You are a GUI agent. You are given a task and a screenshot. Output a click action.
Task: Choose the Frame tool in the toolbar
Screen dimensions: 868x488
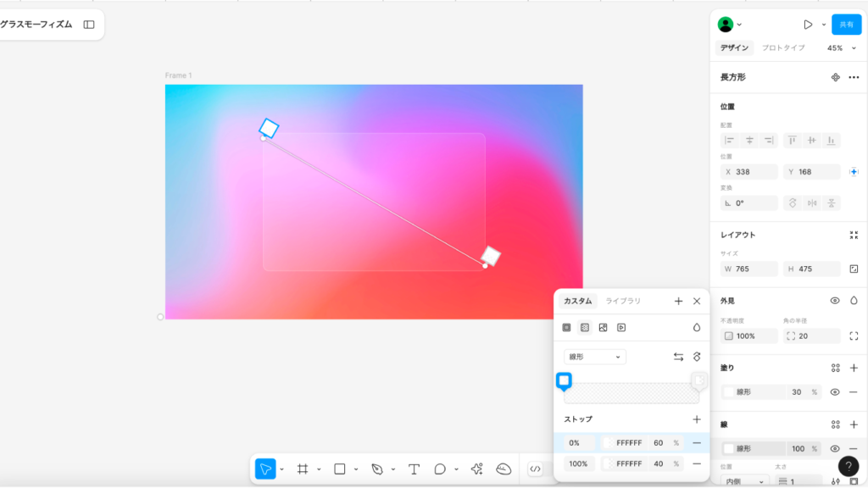(x=303, y=469)
